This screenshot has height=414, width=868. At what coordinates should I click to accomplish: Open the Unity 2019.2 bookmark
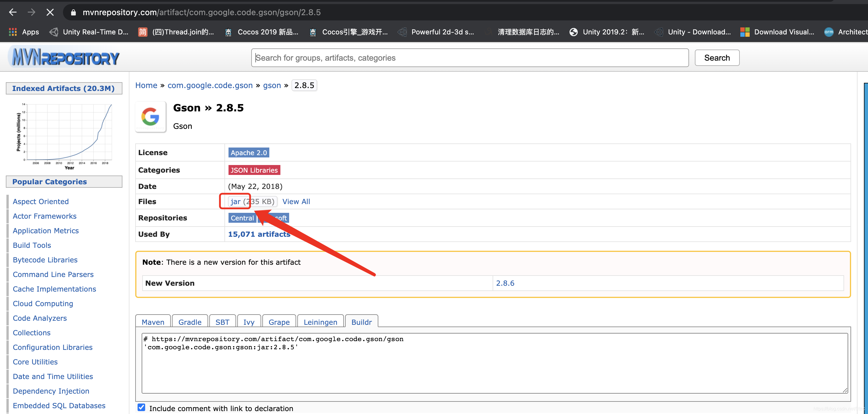pos(607,32)
